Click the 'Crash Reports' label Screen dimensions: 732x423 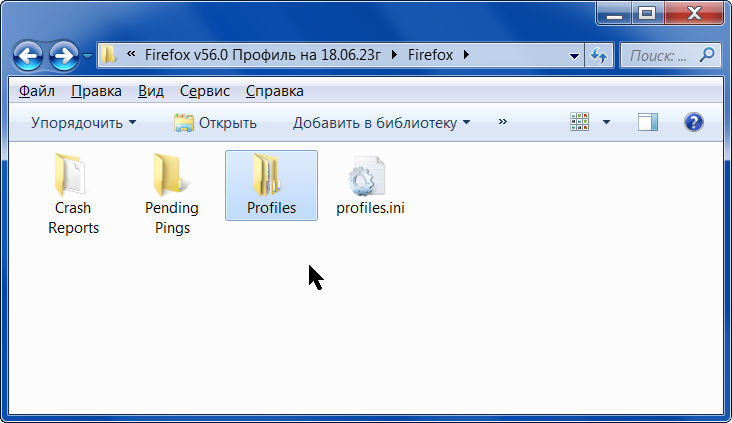pos(73,218)
